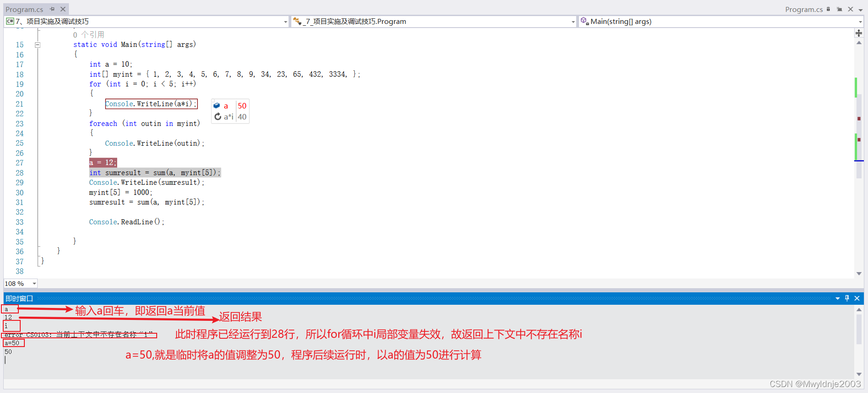868x393 pixels.
Task: Click the 0 个引用 CodeLens link
Action: click(x=89, y=35)
